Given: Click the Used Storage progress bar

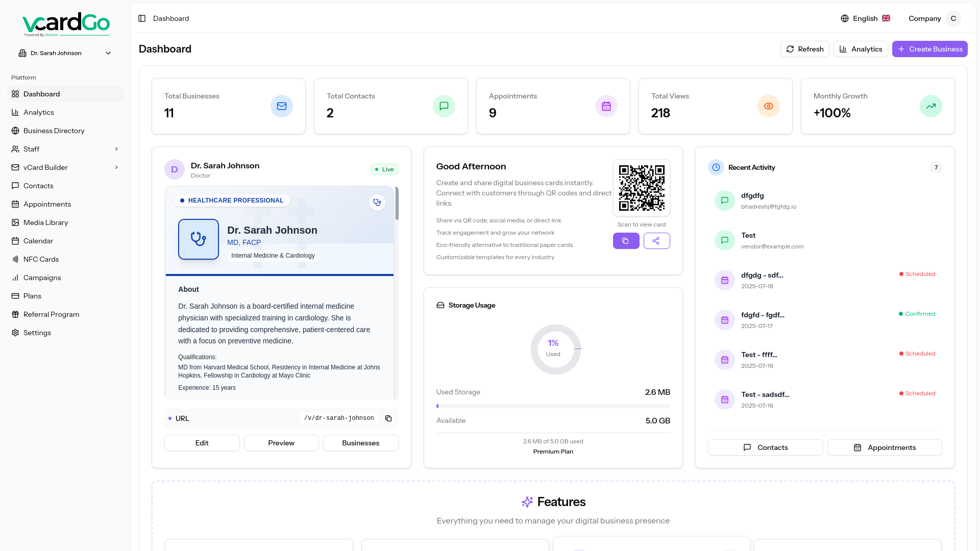Looking at the screenshot, I should [553, 406].
